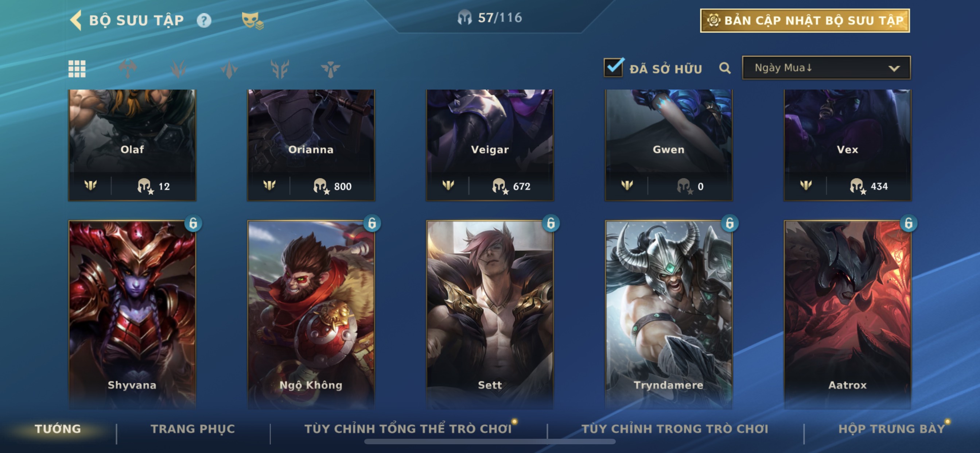The width and height of the screenshot is (980, 453).
Task: Switch to the Trang Phục tab
Action: (x=193, y=429)
